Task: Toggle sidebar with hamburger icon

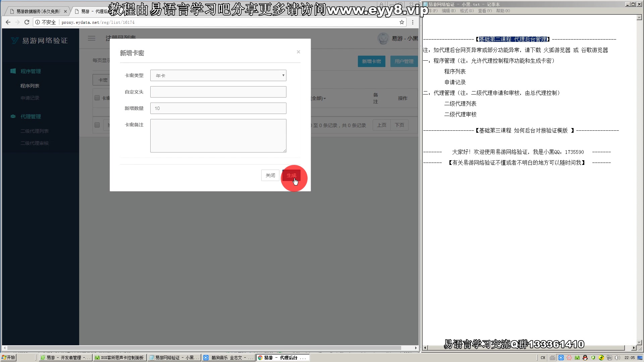Action: 92,38
